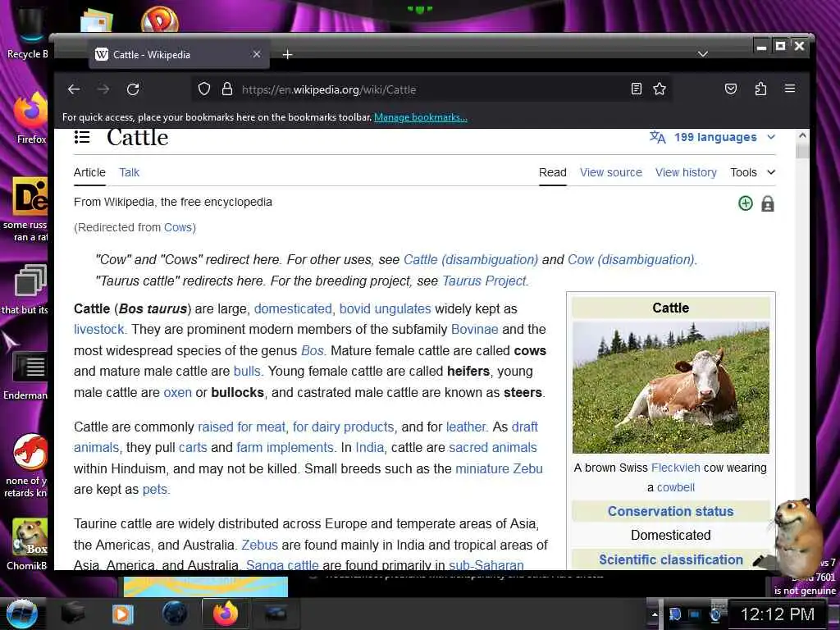Click the Windows Start orb
This screenshot has width=840, height=630.
21,614
